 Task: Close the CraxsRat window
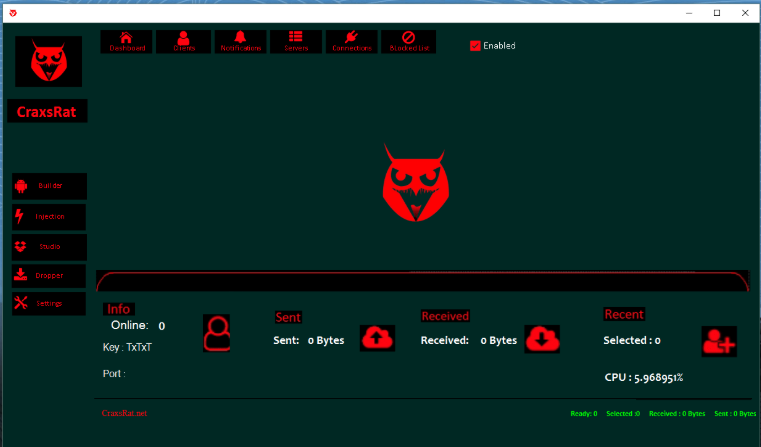click(745, 13)
